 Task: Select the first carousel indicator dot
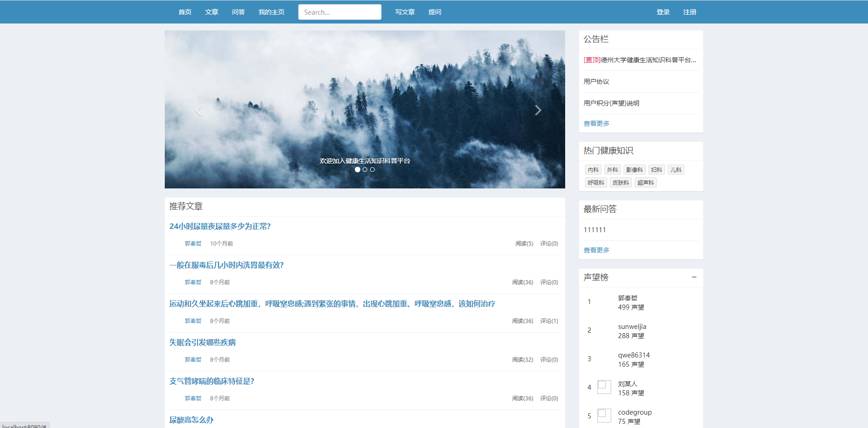358,170
